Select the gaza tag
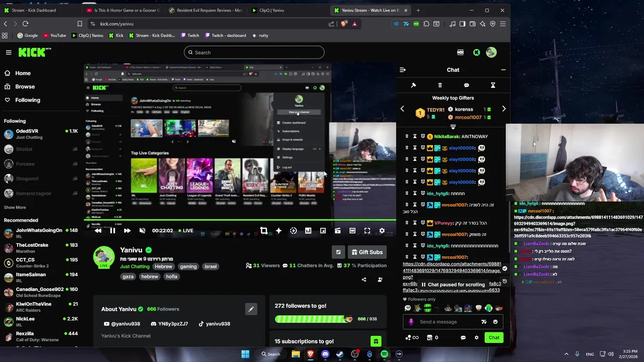644x362 pixels. 128,277
